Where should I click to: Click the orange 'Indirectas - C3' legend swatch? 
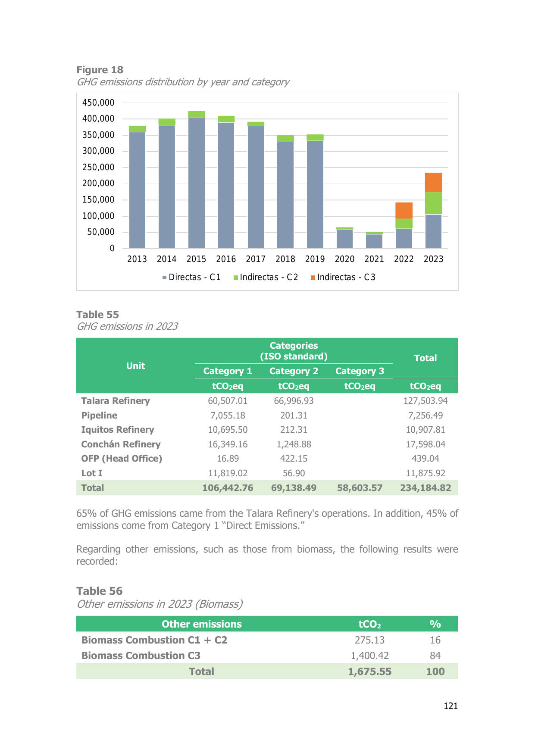(x=313, y=278)
